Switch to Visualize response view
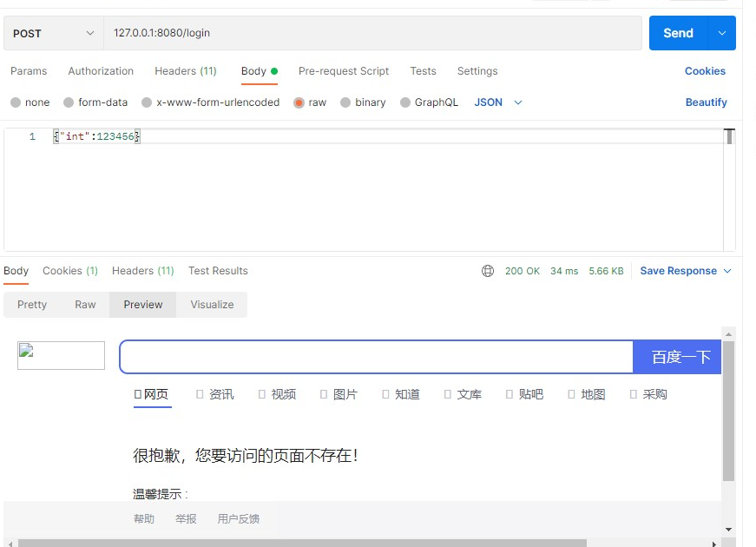This screenshot has height=547, width=756. coord(212,305)
